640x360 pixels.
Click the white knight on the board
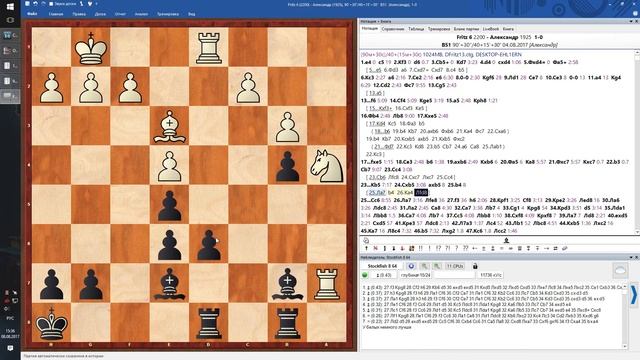point(327,166)
